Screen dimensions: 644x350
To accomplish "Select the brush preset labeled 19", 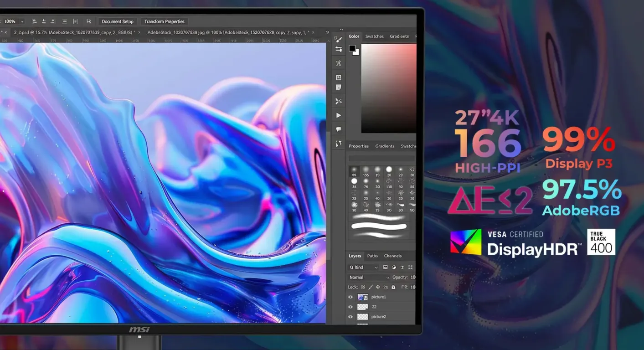I will pos(377,171).
